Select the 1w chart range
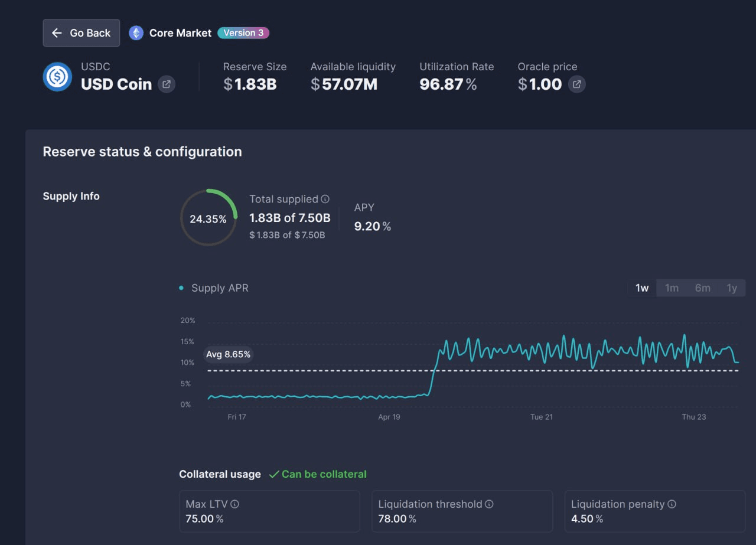This screenshot has width=756, height=545. [642, 288]
